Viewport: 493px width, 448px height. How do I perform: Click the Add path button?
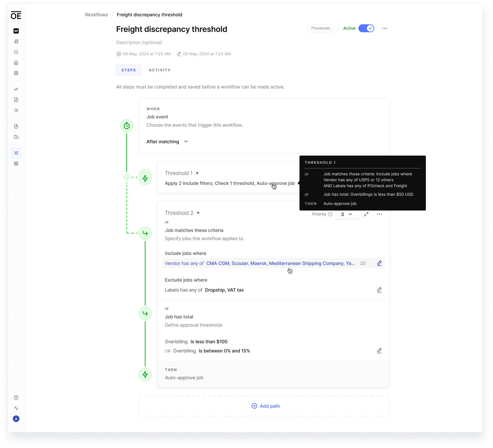pyautogui.click(x=266, y=406)
